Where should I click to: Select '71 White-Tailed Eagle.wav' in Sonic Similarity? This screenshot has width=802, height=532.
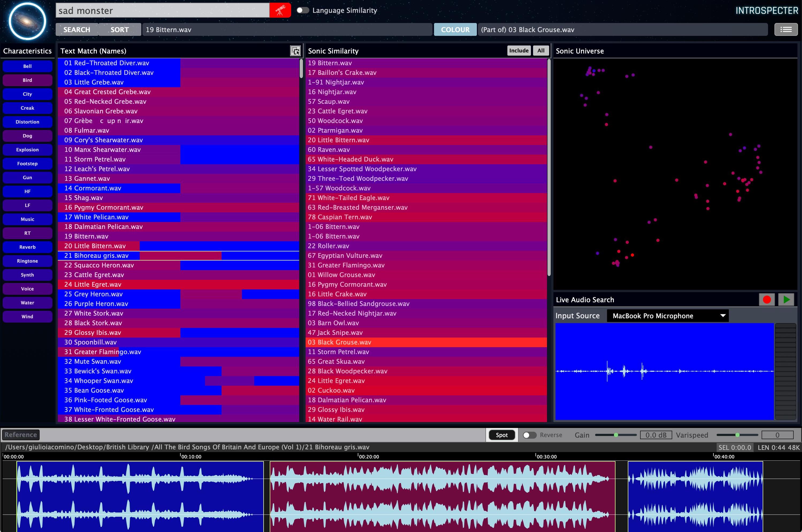tap(426, 197)
